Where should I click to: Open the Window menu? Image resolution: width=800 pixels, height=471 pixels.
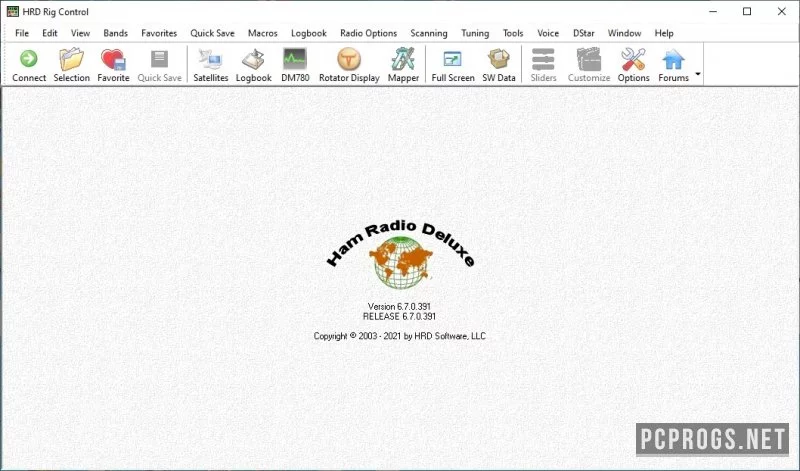[624, 33]
